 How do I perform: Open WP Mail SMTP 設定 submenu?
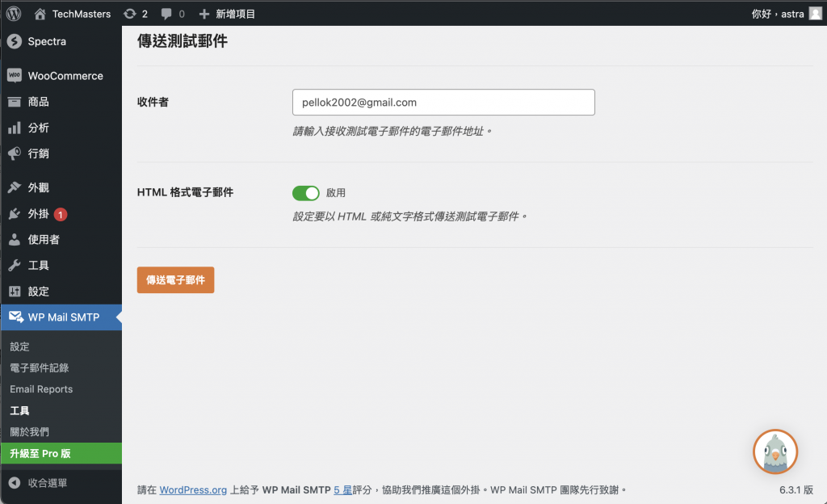click(19, 346)
